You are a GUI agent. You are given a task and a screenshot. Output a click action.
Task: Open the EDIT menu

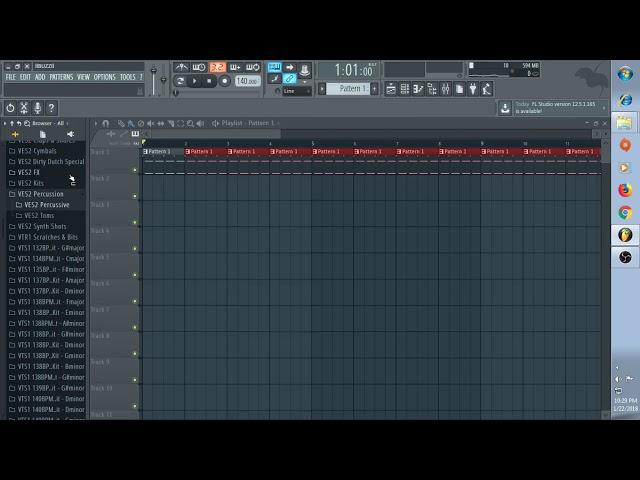(x=25, y=77)
